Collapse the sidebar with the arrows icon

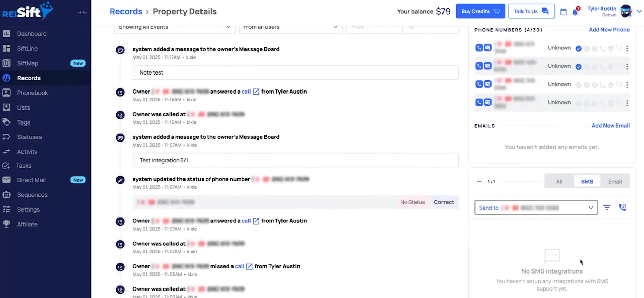(82, 12)
